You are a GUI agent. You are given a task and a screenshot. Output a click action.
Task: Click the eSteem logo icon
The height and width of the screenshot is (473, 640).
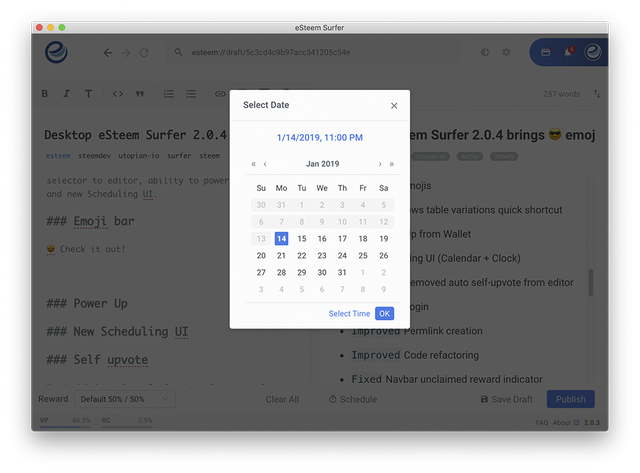56,52
